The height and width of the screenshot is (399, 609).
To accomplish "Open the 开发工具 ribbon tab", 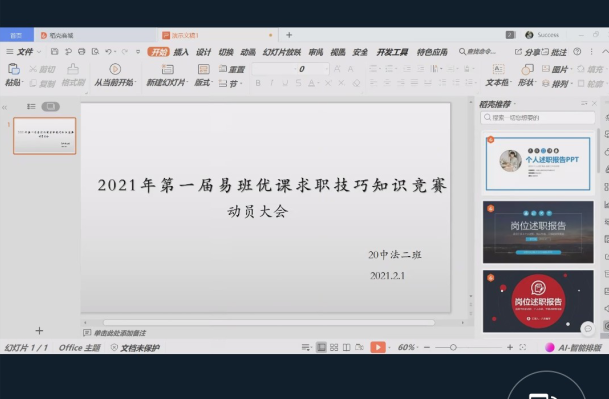I will click(x=392, y=52).
